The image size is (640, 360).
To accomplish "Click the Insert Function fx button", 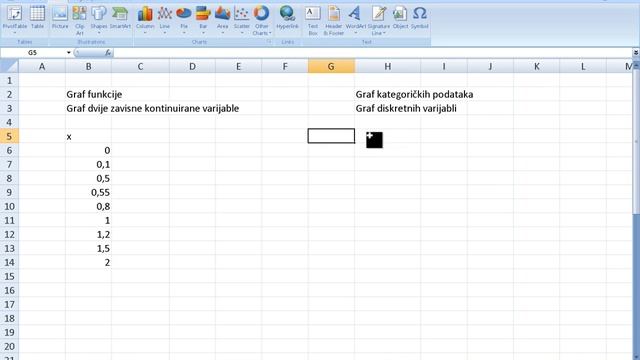I will click(x=108, y=53).
